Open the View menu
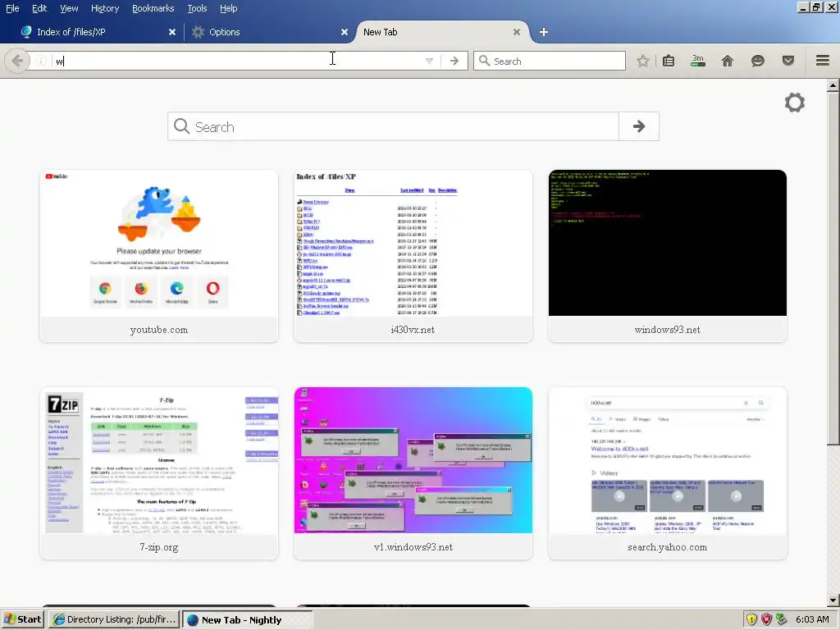Image resolution: width=840 pixels, height=630 pixels. pyautogui.click(x=69, y=8)
